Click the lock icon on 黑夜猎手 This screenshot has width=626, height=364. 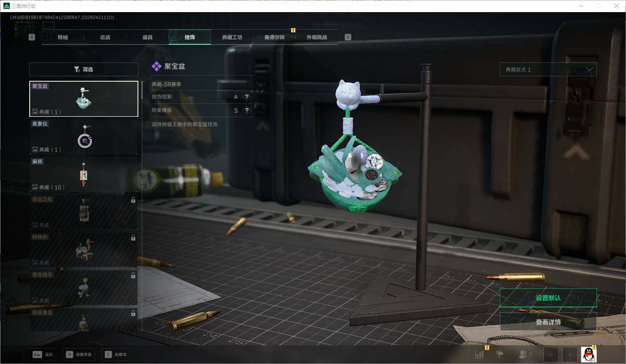tap(133, 275)
